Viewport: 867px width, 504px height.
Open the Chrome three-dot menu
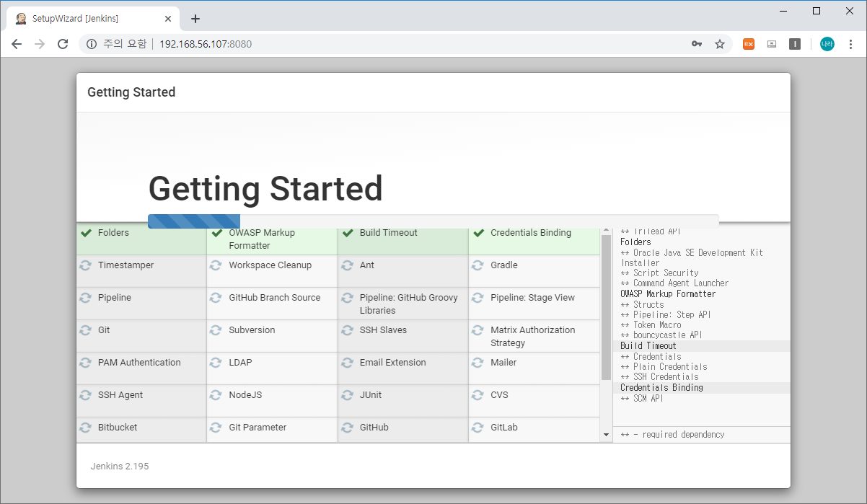coord(850,44)
